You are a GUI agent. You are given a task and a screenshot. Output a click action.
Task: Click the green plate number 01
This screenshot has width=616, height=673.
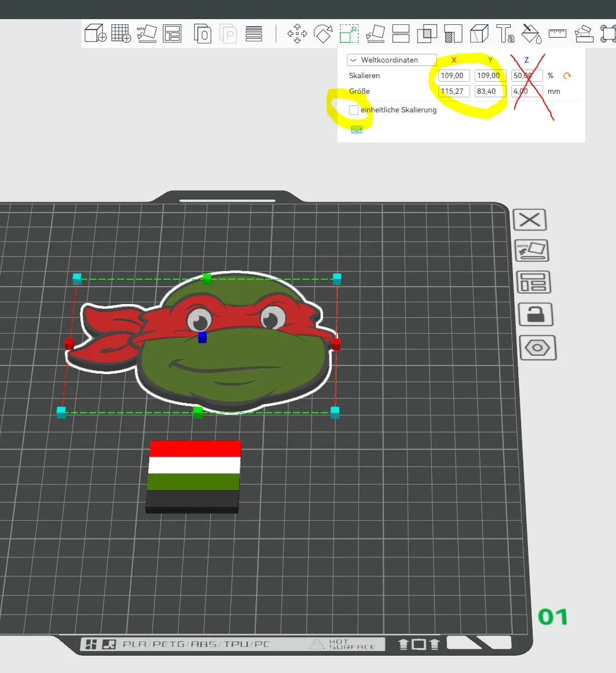point(553,617)
